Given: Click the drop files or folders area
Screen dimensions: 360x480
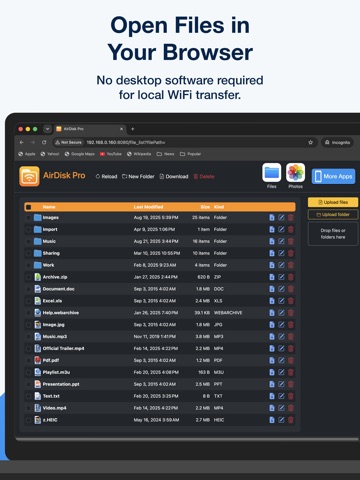Looking at the screenshot, I should (333, 234).
